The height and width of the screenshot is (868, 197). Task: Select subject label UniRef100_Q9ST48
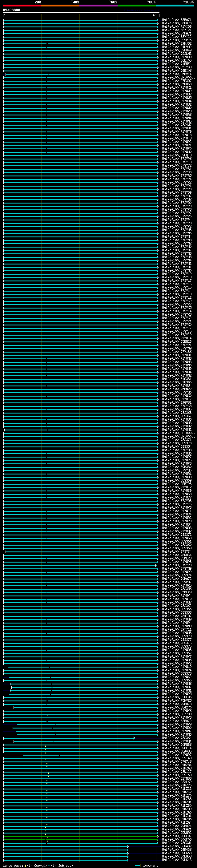(x=177, y=758)
